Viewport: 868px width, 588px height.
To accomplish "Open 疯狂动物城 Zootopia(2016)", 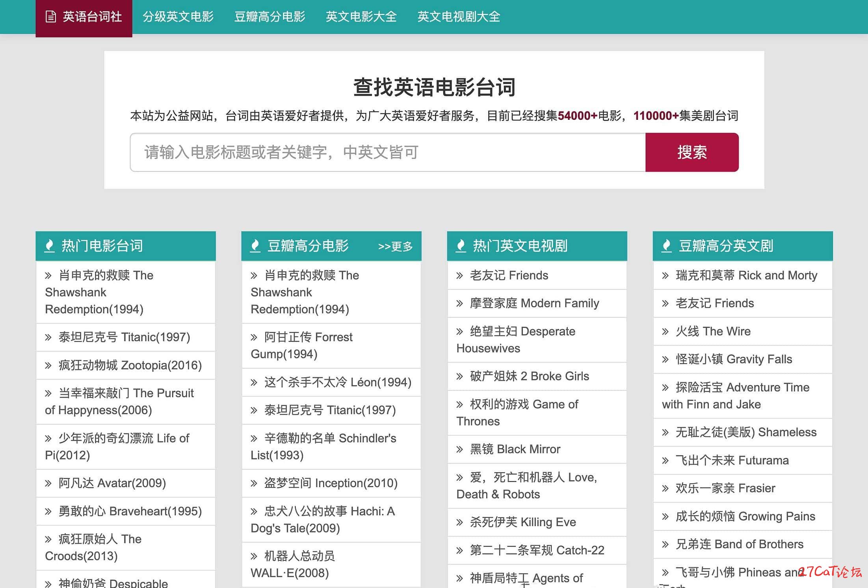I will coord(126,365).
